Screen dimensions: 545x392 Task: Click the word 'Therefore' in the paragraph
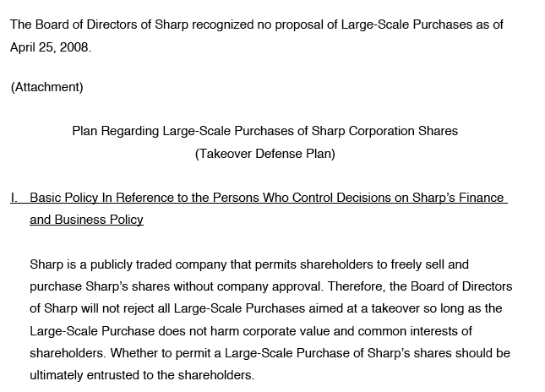point(357,286)
